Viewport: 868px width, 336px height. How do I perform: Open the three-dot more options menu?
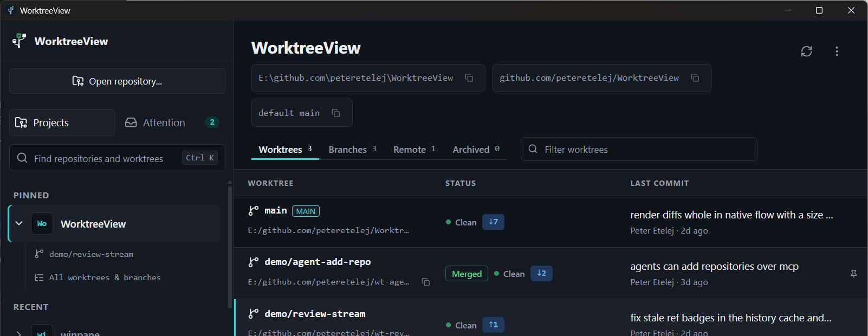click(837, 51)
